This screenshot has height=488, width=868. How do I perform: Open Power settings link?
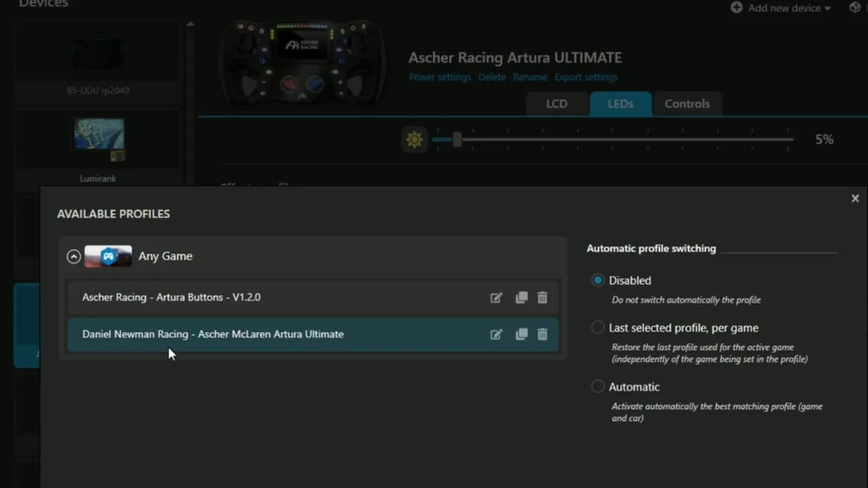click(439, 77)
